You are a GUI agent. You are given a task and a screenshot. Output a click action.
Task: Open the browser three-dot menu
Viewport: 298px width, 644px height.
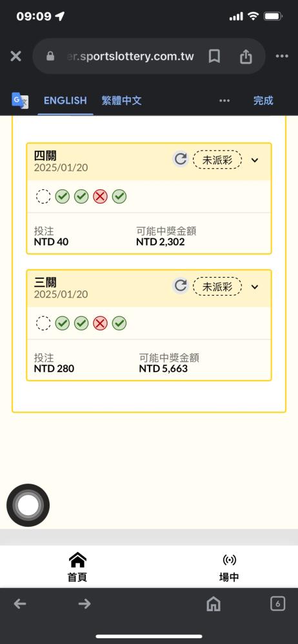(282, 56)
